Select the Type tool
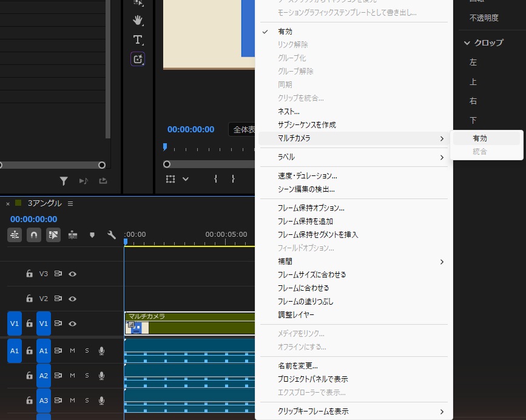Screen dimensions: 526x420 [x=138, y=40]
